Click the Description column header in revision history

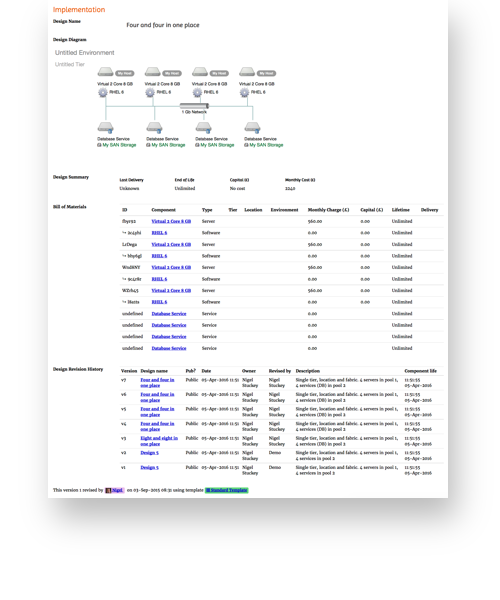pyautogui.click(x=308, y=371)
